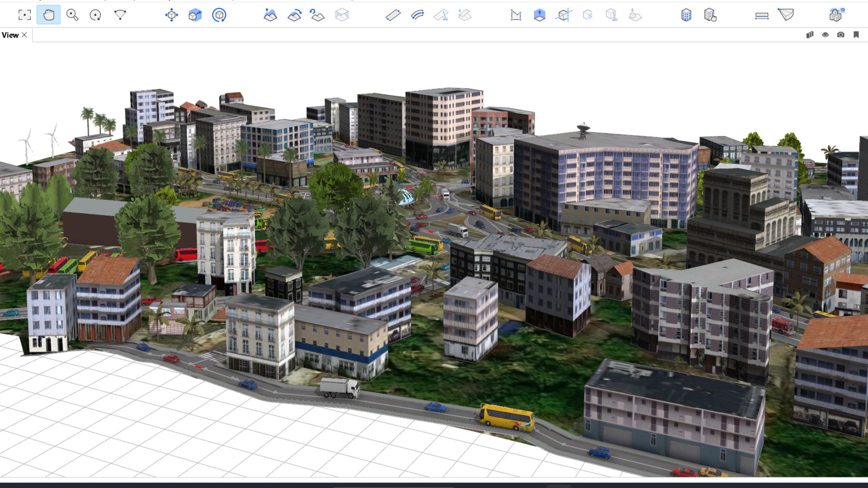Select the straight street creation tool

click(x=393, y=15)
